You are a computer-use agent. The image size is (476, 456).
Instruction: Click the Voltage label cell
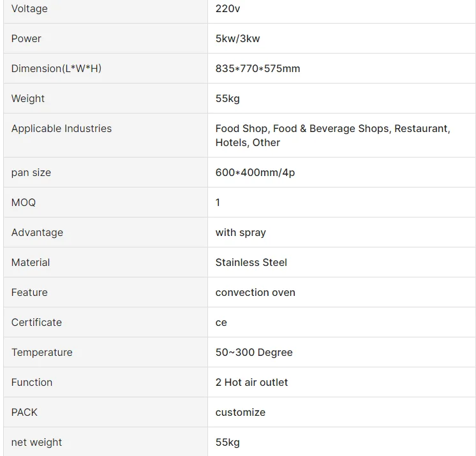click(x=29, y=9)
